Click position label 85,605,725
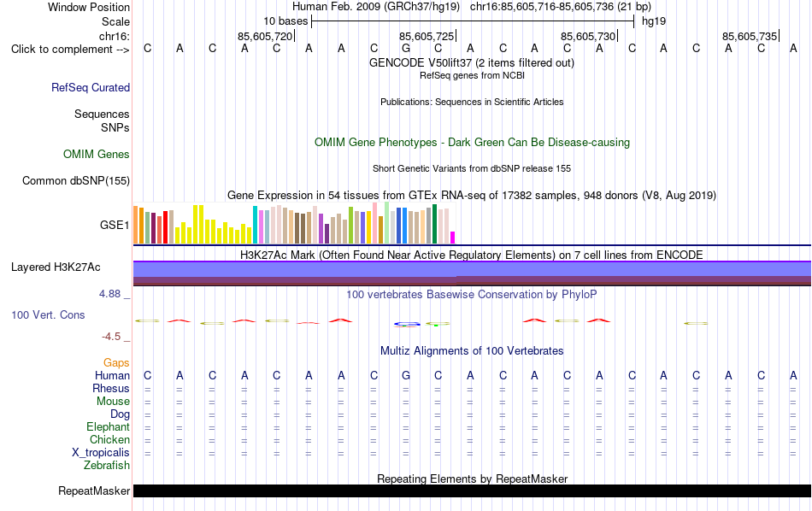Viewport: 812px width, 511px height. coord(427,36)
